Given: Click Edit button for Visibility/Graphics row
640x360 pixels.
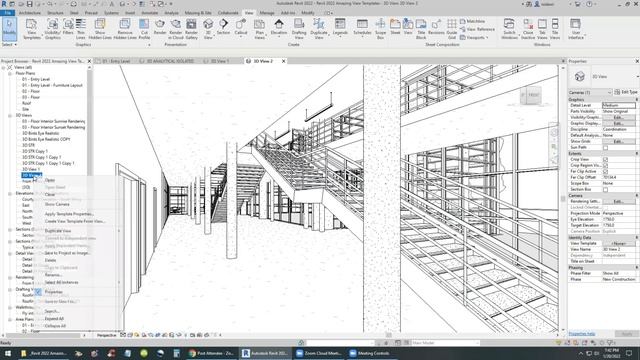Looking at the screenshot, I should click(x=619, y=117).
